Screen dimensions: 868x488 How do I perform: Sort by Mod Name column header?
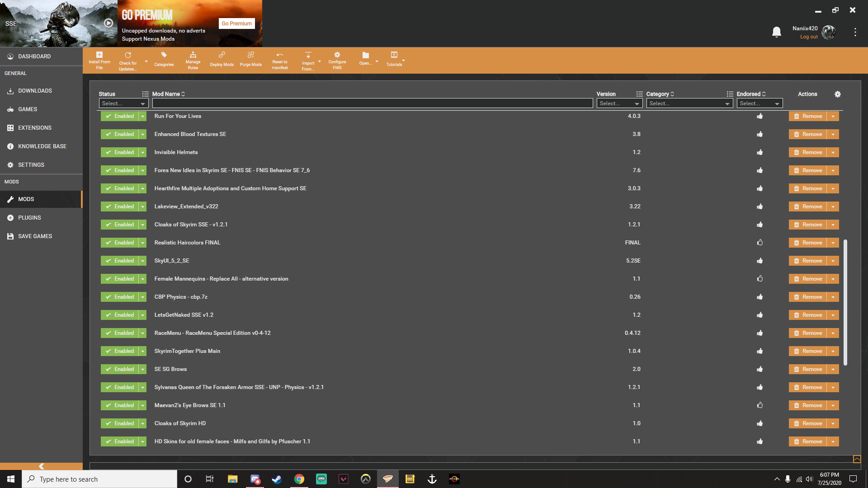tap(168, 94)
